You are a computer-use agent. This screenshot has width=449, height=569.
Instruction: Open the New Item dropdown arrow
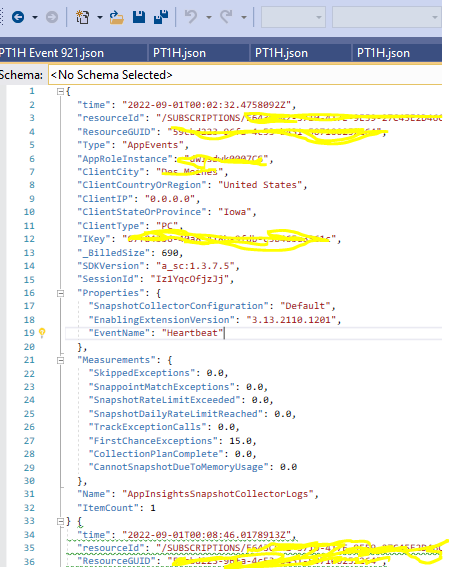click(x=99, y=17)
